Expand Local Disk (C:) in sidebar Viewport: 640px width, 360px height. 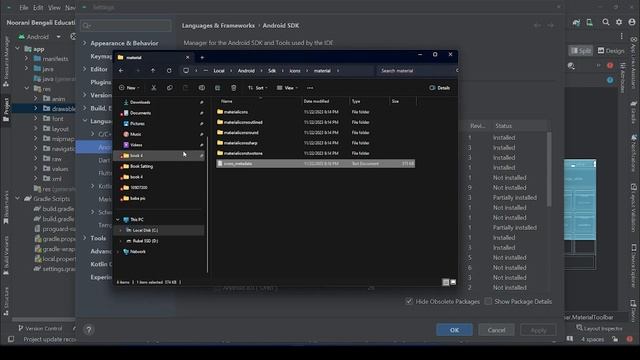pos(121,230)
